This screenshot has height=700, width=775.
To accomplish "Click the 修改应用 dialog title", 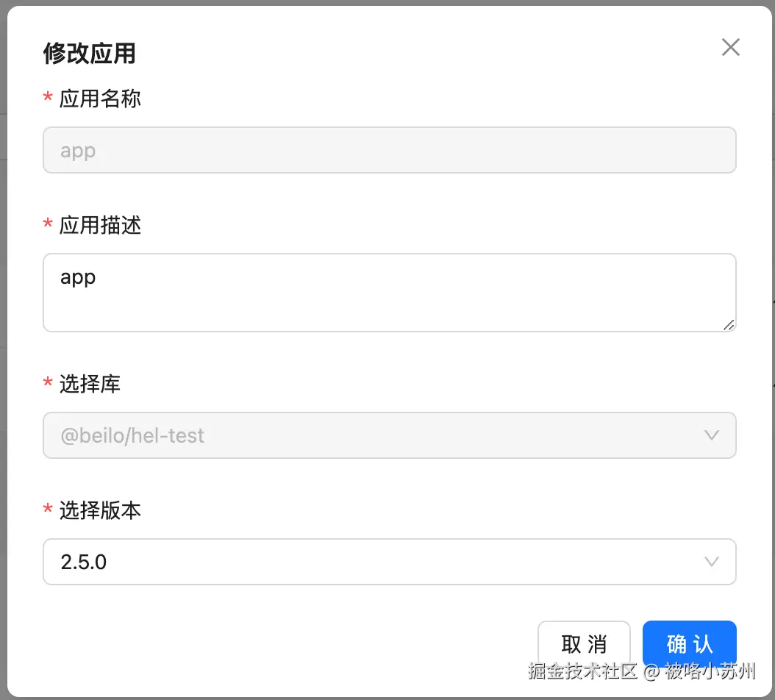I will [x=89, y=53].
